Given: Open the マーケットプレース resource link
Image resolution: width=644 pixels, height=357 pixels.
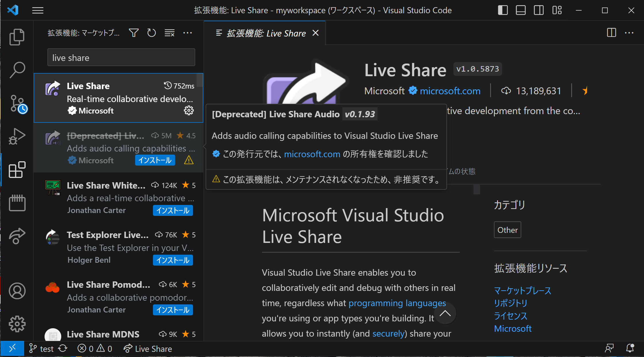Looking at the screenshot, I should coord(523,291).
